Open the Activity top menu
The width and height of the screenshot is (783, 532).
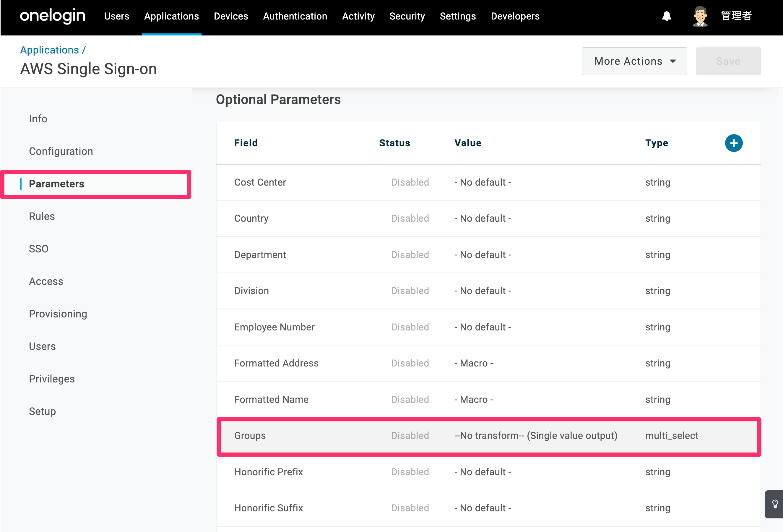tap(358, 16)
